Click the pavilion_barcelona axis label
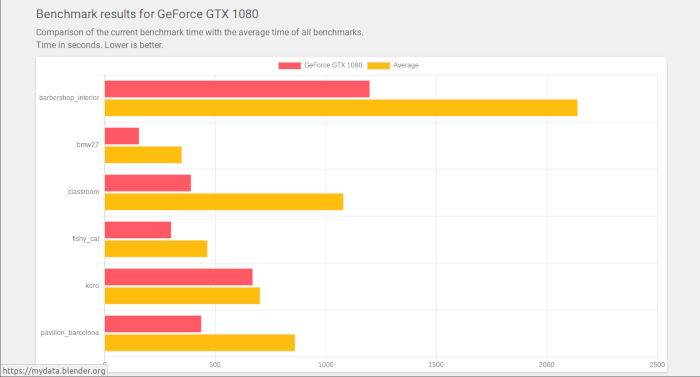Image resolution: width=700 pixels, height=377 pixels. pos(70,333)
